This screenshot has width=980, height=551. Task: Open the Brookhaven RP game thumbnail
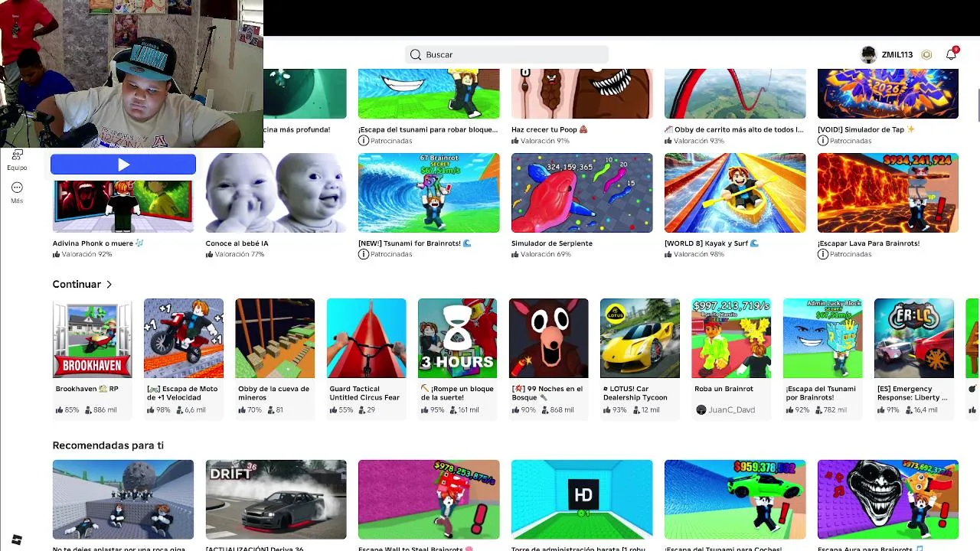92,338
